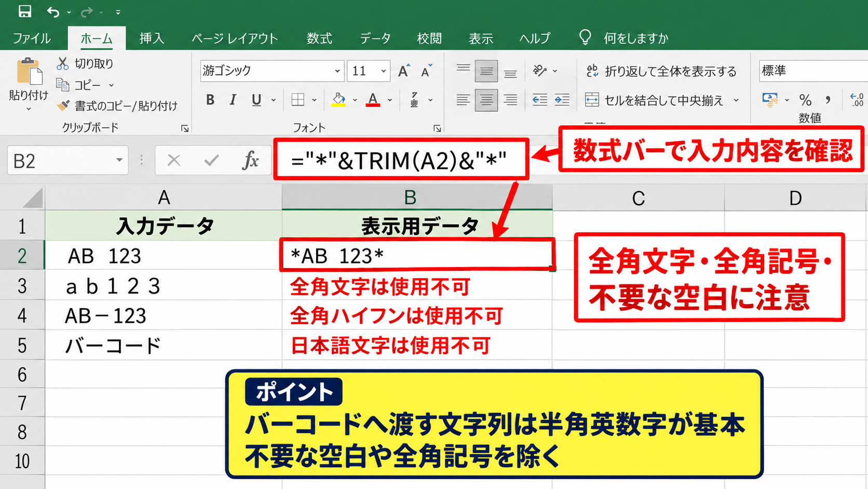Switch to the 数式 (Formulas) tab
This screenshot has height=489, width=868.
319,38
